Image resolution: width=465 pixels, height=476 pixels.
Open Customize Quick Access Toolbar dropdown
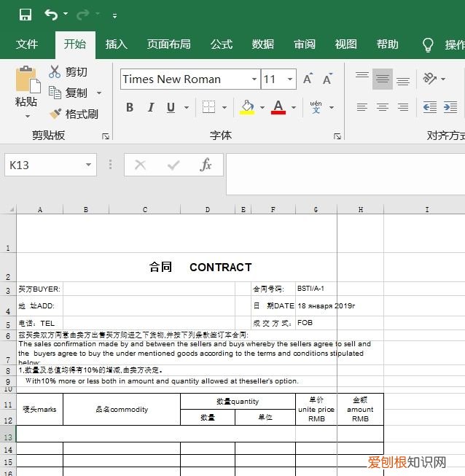click(x=114, y=15)
